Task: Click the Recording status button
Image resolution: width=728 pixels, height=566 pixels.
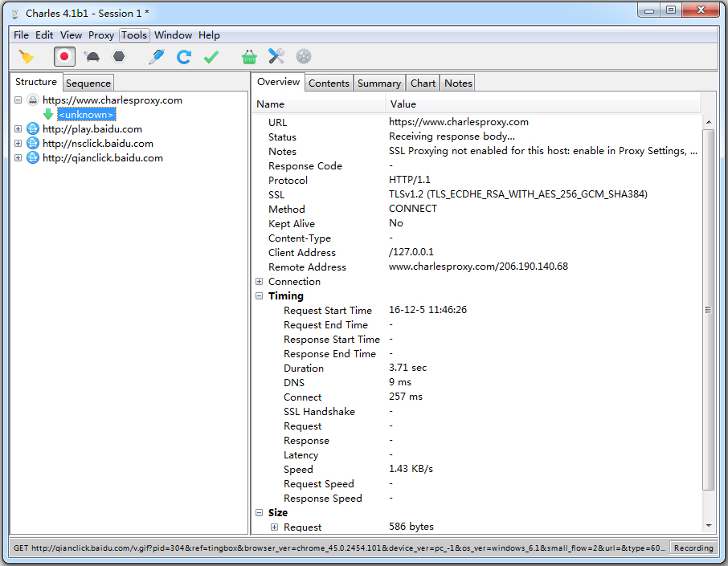Action: 693,548
